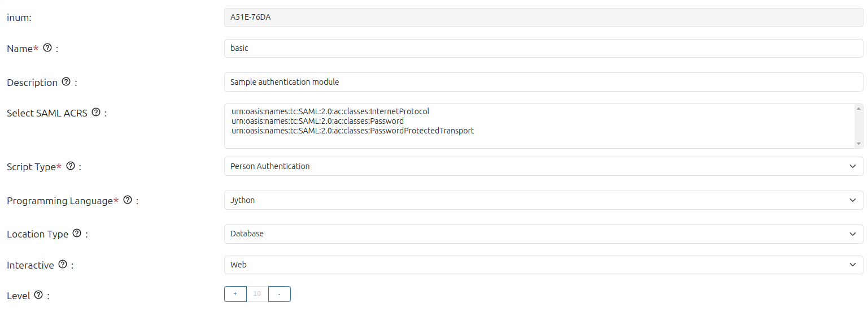Click the SAML ACRS list scroll down arrow
Screen dimensions: 868x311
pyautogui.click(x=858, y=144)
